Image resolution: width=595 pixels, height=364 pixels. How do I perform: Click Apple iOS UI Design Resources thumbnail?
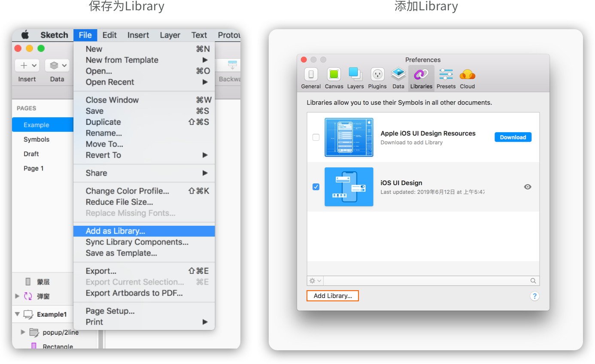(x=349, y=137)
